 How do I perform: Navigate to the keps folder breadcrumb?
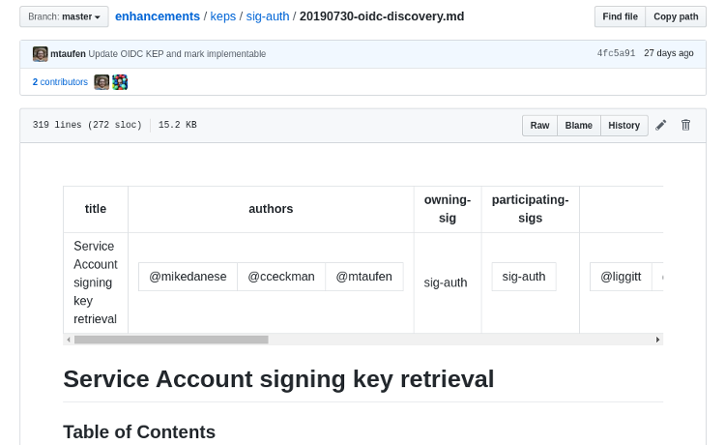coord(223,17)
